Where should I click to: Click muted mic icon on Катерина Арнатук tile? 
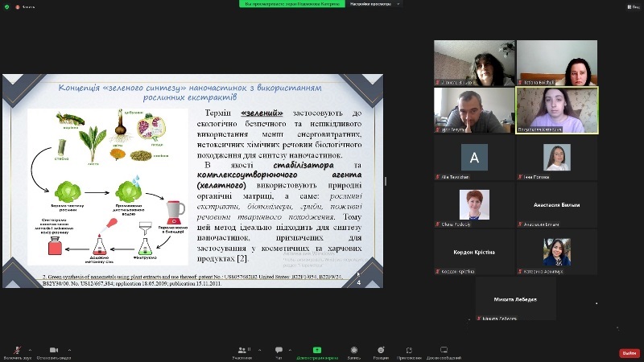520,271
